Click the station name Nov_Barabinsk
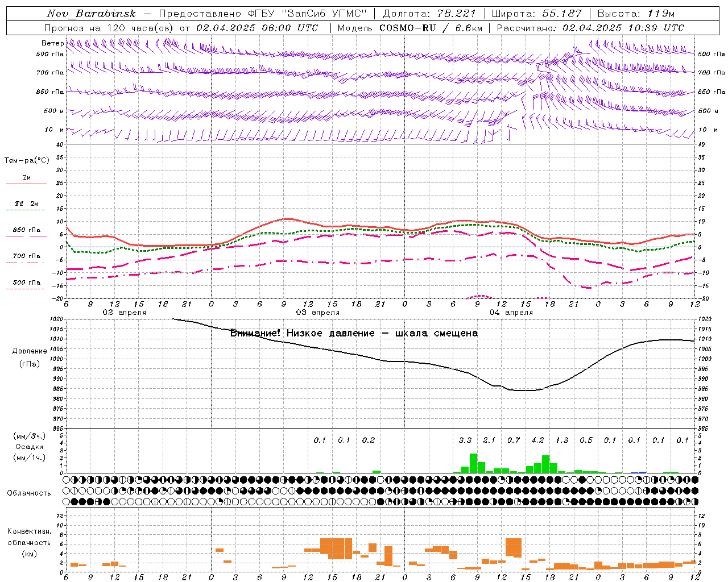 (91, 14)
